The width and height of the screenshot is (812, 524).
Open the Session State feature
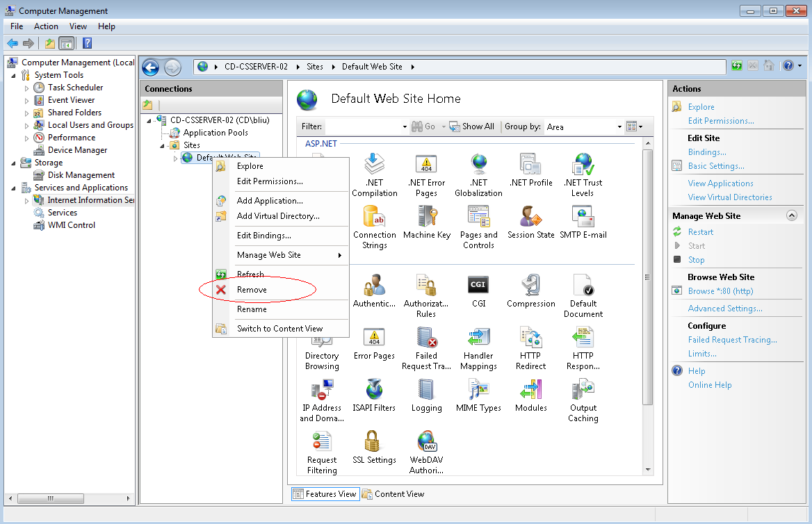tap(531, 222)
